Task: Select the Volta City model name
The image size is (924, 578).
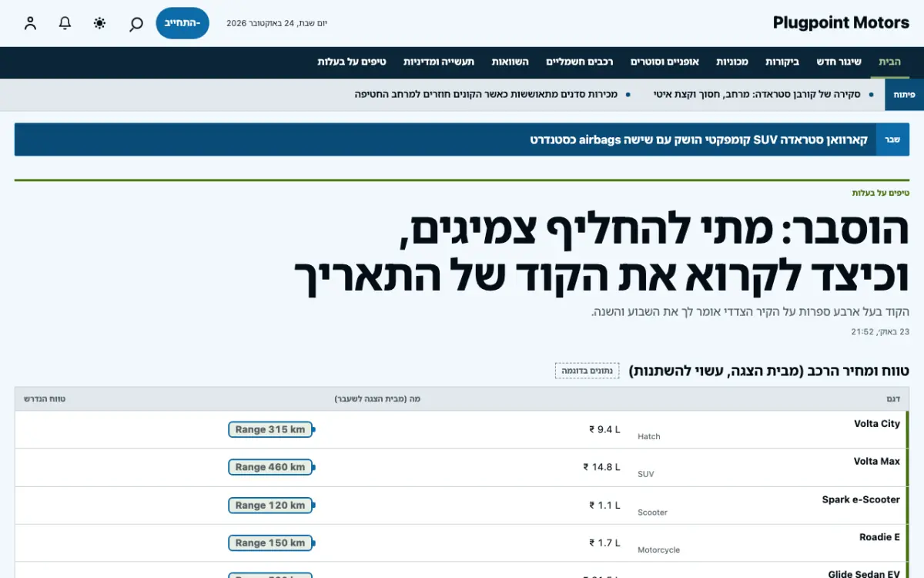Action: tap(877, 424)
